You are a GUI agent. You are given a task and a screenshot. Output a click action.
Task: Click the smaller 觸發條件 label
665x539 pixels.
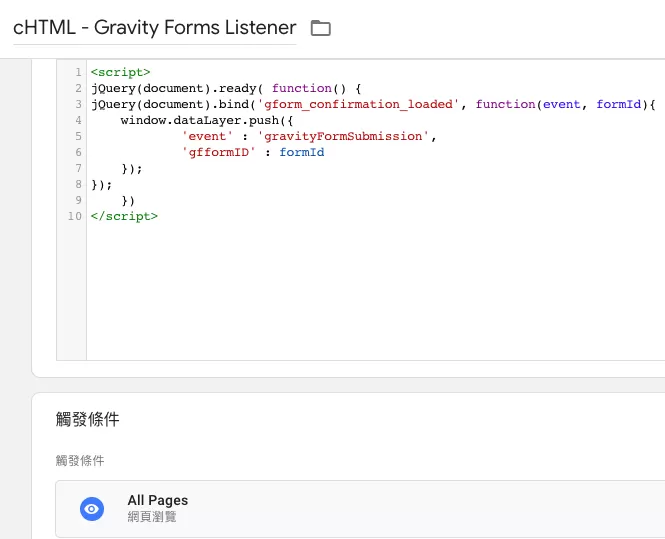[x=80, y=461]
